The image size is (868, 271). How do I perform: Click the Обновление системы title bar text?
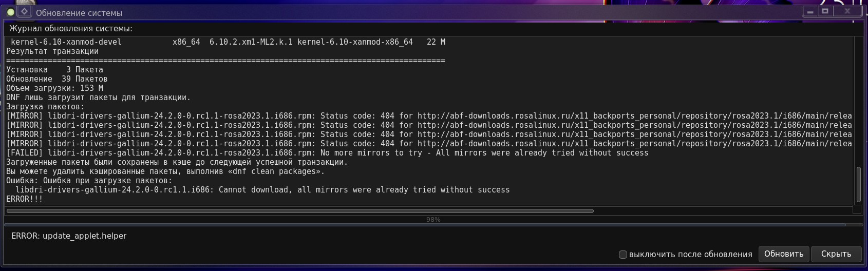[x=79, y=13]
